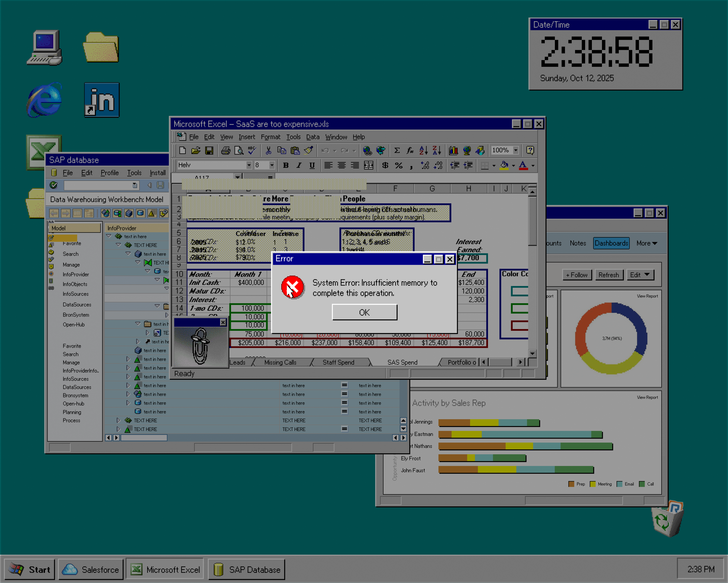Toggle Merge and Center in Excel

tap(368, 165)
